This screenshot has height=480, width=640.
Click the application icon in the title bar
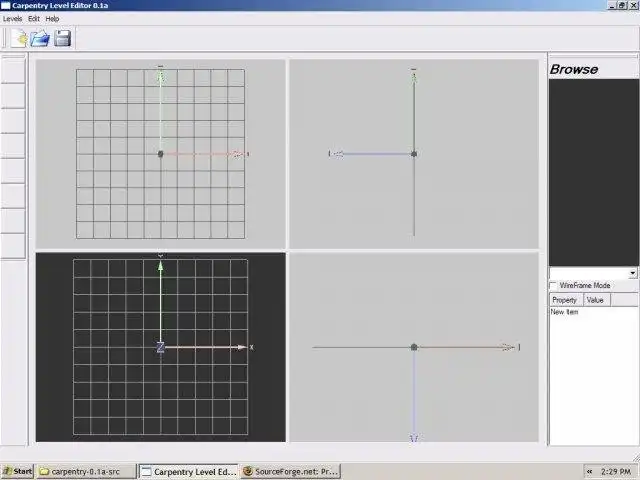pyautogui.click(x=6, y=5)
